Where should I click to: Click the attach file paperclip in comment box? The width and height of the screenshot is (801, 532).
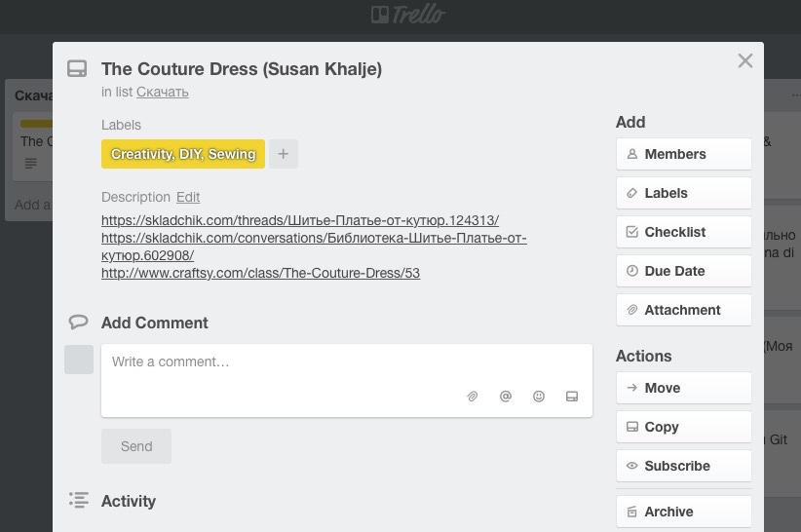coord(473,397)
